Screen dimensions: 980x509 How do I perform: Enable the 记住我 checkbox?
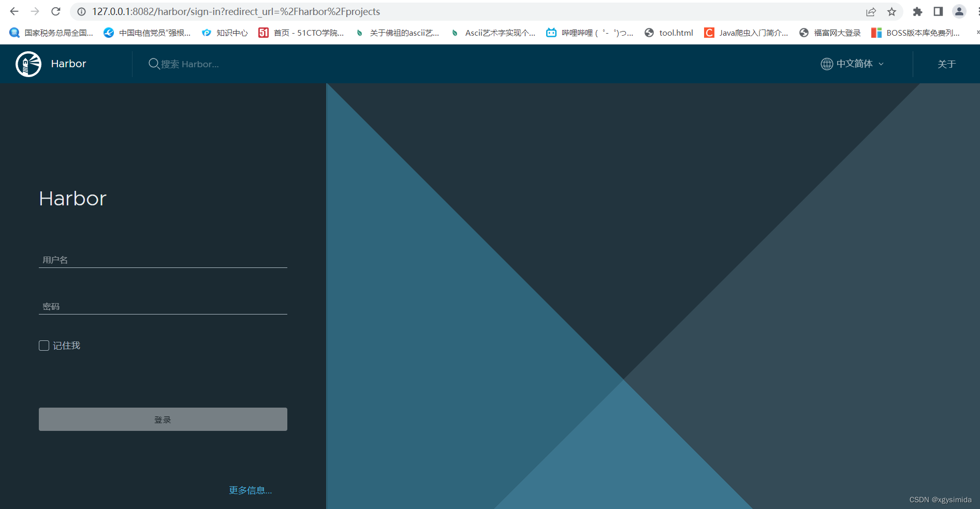43,345
